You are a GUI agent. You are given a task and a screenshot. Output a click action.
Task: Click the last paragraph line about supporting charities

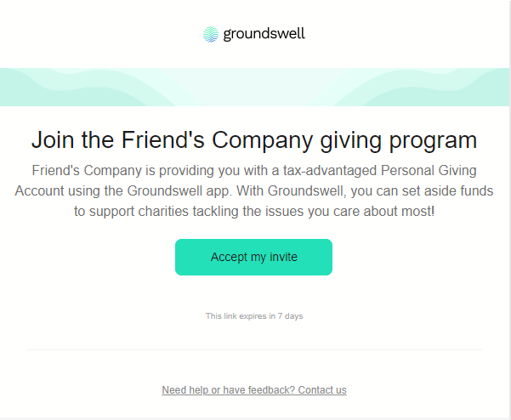[x=254, y=212]
